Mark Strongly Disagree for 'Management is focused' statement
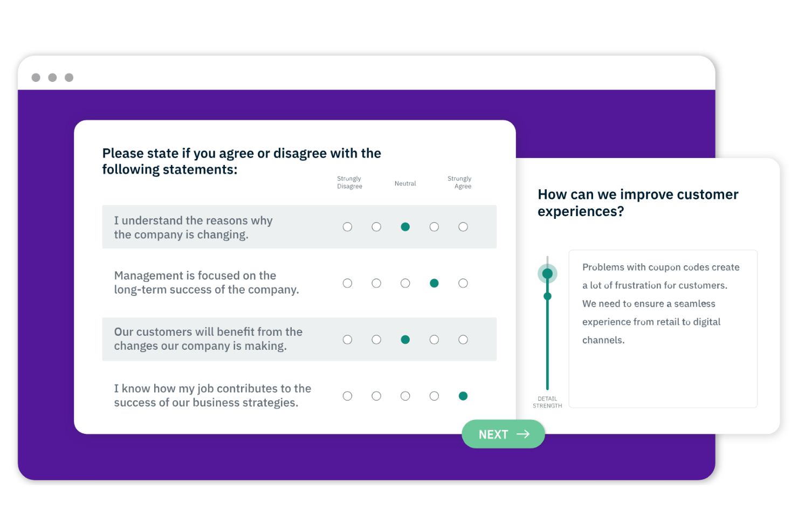The image size is (798, 532). 347,283
